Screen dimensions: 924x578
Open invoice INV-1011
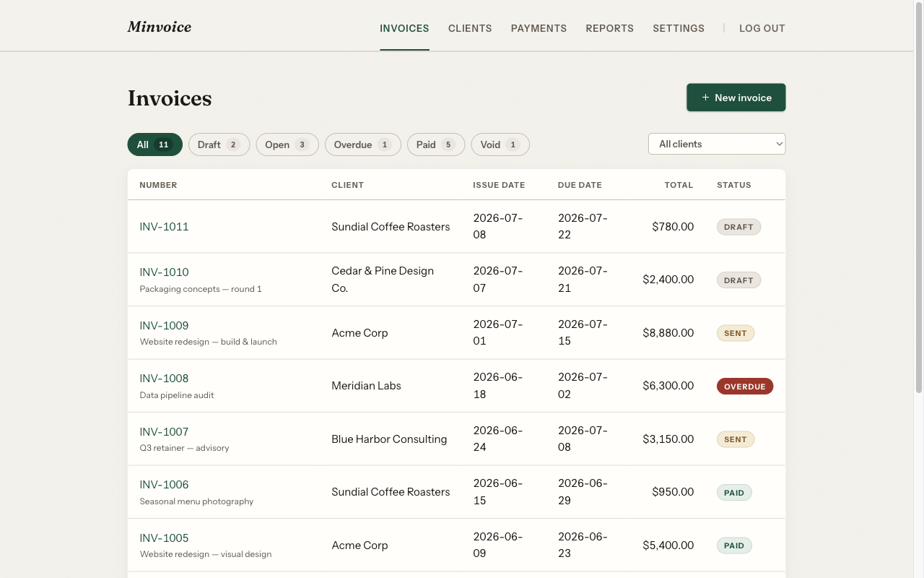[x=164, y=226]
